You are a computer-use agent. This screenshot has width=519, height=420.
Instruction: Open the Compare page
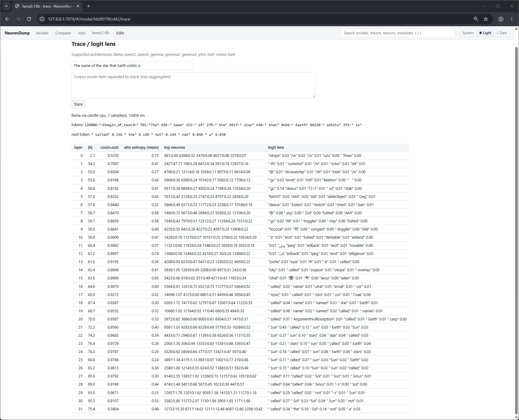coord(63,33)
